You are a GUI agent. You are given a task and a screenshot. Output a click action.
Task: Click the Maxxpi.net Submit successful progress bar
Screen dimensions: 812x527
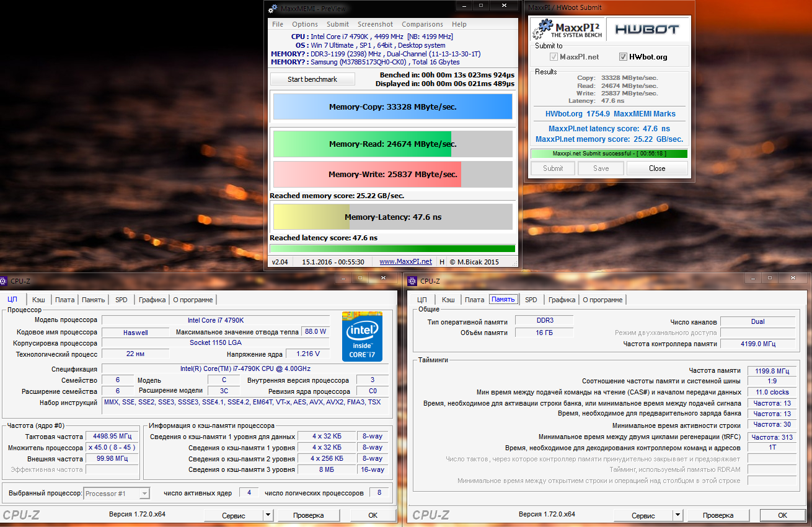click(x=609, y=154)
